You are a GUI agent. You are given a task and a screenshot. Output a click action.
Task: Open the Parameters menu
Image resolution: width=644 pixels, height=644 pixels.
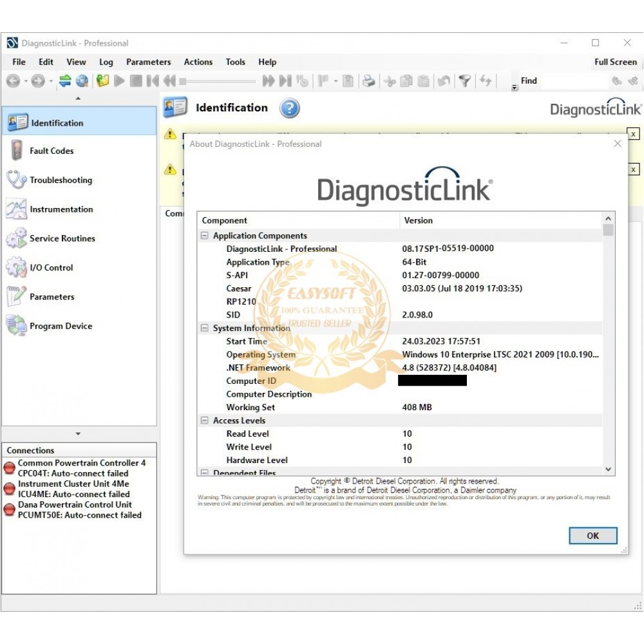(x=148, y=62)
